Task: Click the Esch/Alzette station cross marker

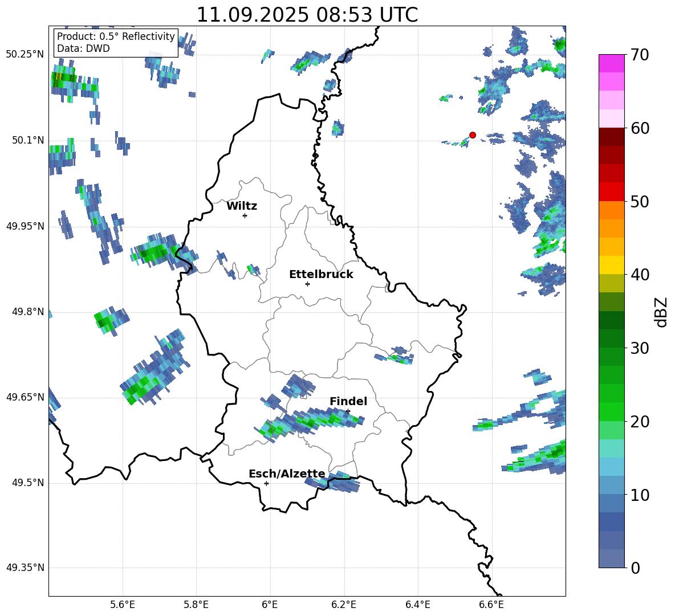Action: [x=266, y=483]
